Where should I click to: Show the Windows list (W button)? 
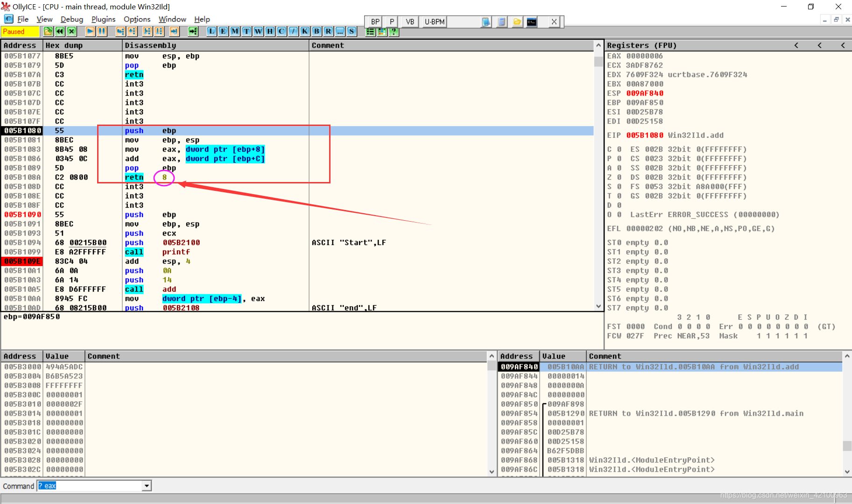tap(259, 31)
